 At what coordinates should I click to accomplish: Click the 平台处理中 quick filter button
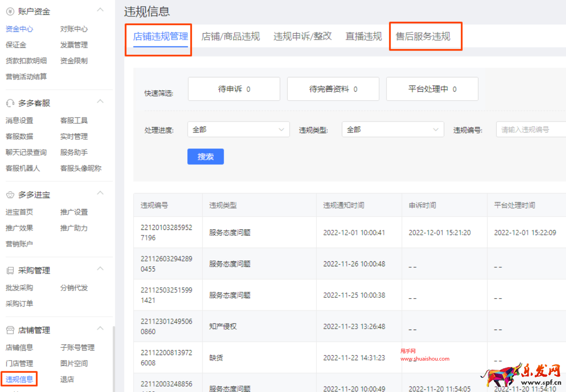point(432,89)
